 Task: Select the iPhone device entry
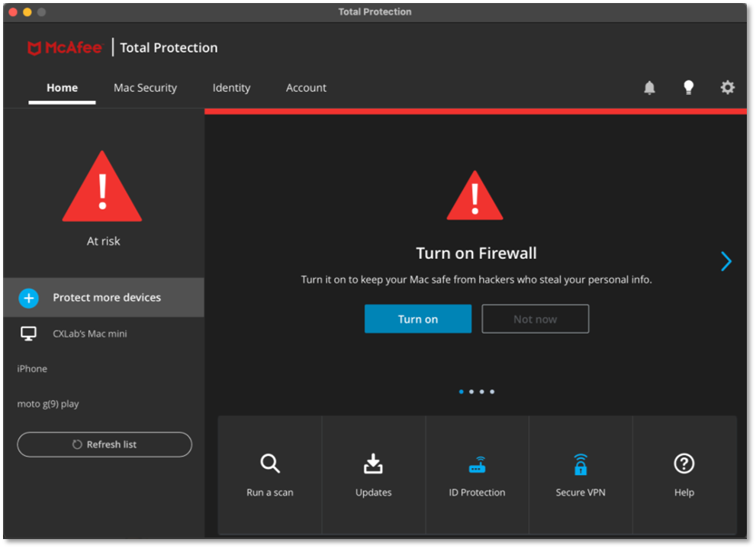coord(32,368)
